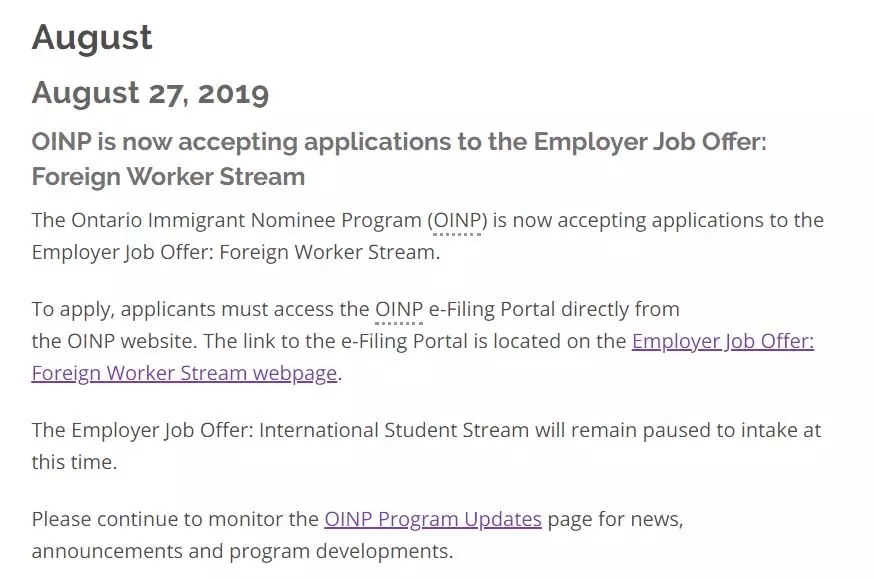This screenshot has width=874, height=579.
Task: Click the text 'International Student Stream'
Action: [x=394, y=430]
